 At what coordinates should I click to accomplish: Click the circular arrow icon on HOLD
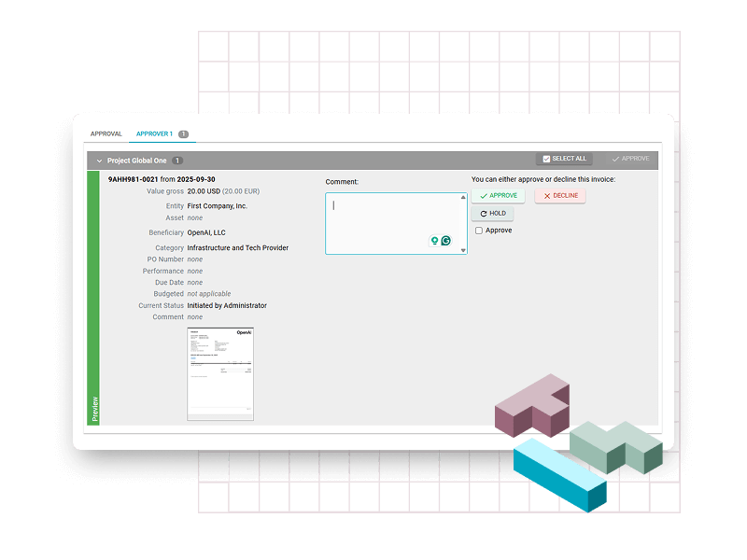tap(483, 214)
